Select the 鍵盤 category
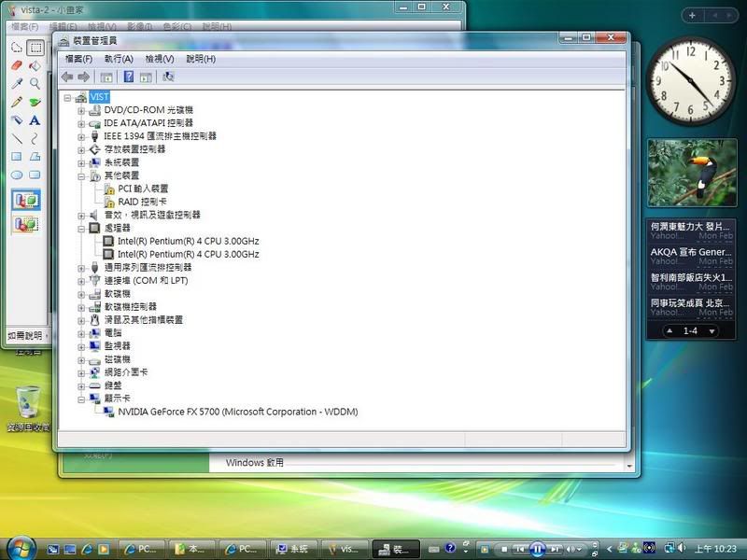 (x=113, y=385)
